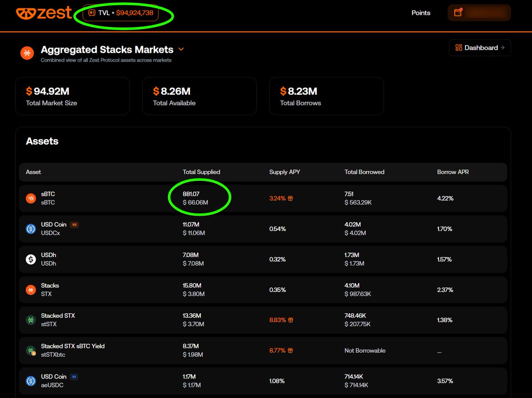
Task: Sort by Supply APY column header
Action: tap(285, 172)
